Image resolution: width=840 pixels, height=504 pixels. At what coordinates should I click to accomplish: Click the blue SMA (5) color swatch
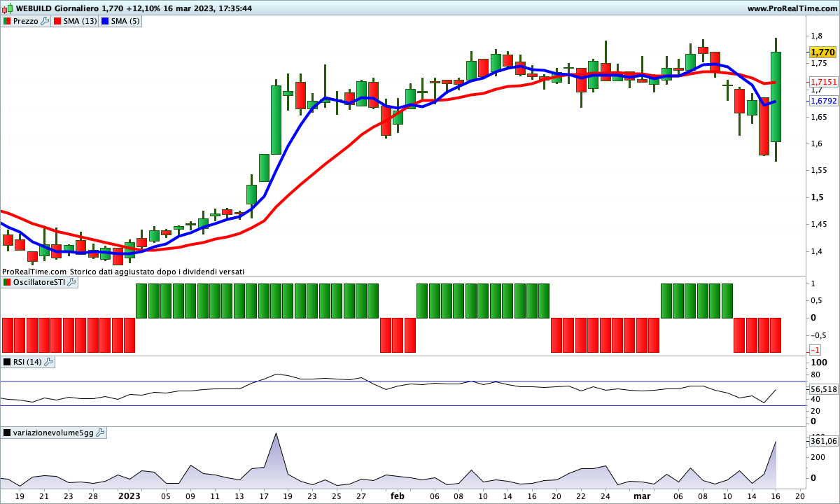click(106, 21)
